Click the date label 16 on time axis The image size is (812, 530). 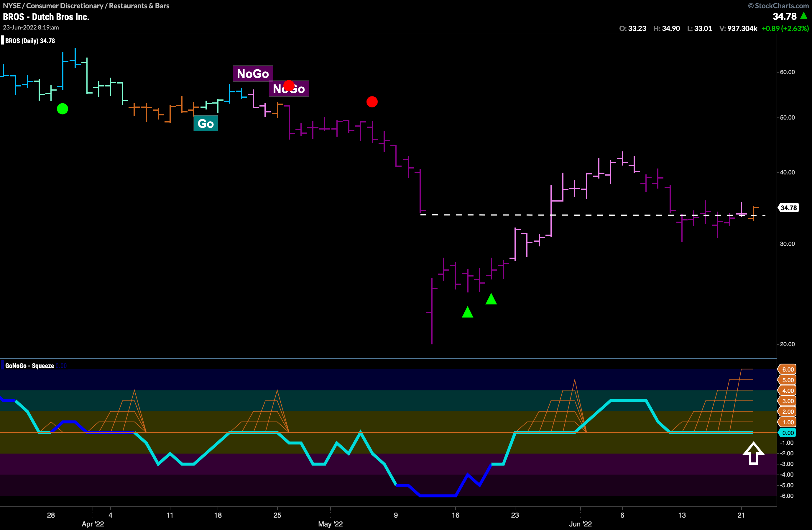456,515
